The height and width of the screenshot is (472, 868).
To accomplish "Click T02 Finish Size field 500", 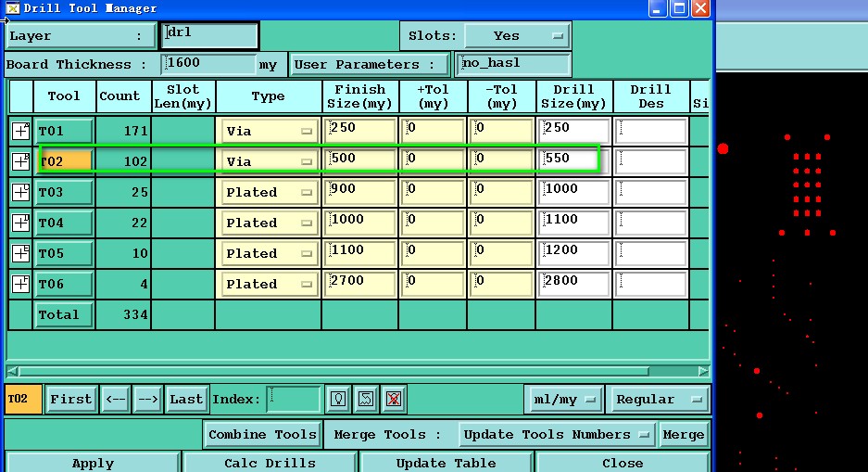I will point(359,161).
